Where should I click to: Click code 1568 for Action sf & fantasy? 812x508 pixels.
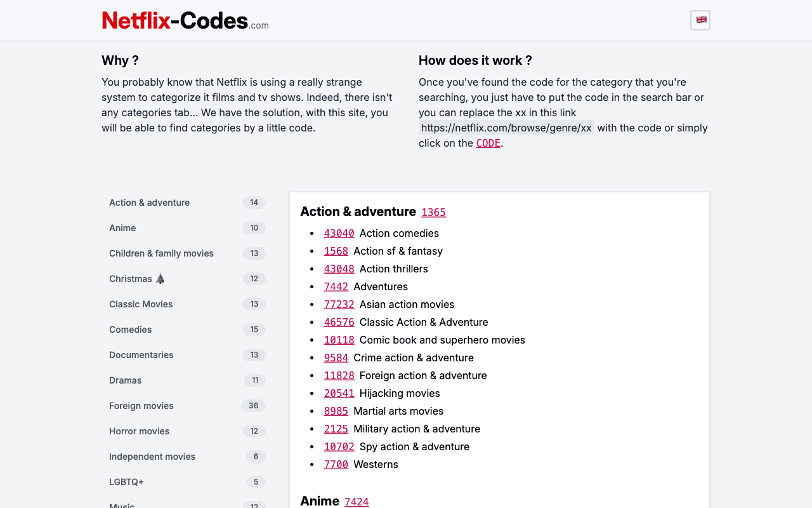336,251
